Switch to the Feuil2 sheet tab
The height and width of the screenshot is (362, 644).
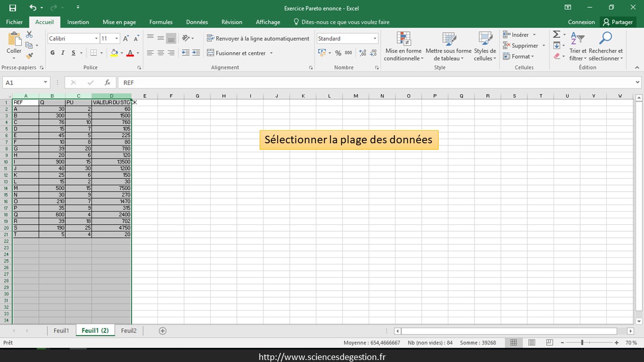click(129, 331)
